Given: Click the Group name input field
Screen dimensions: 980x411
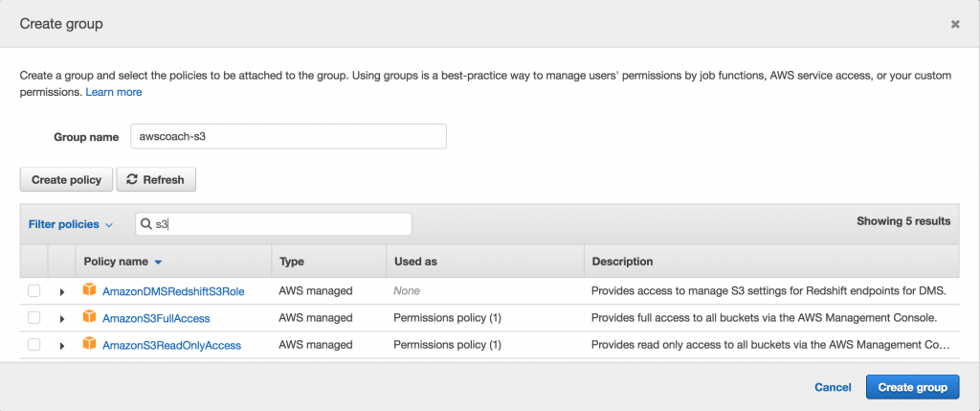Looking at the screenshot, I should click(288, 136).
